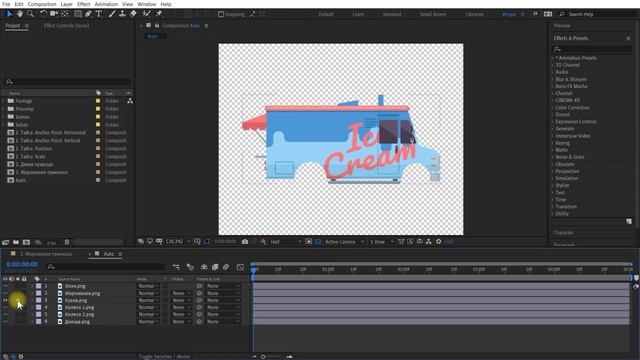Select the Eraser tool
The width and height of the screenshot is (640, 360).
(x=133, y=14)
